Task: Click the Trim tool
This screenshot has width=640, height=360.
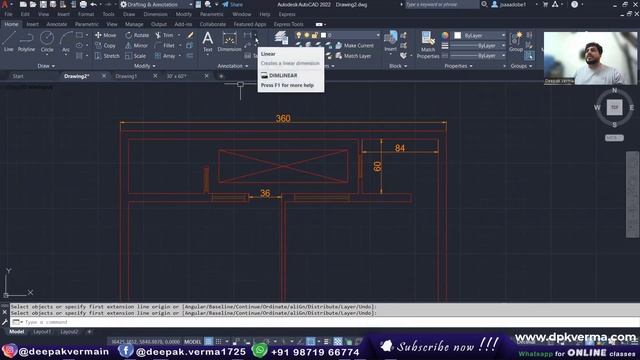Action: [164, 36]
